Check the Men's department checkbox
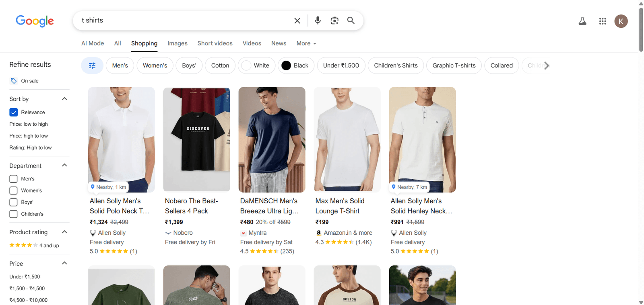This screenshot has width=644, height=305. coord(14,179)
